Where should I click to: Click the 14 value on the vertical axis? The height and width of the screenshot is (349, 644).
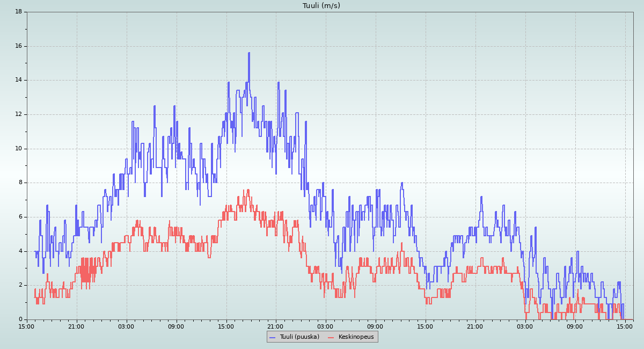click(18, 80)
